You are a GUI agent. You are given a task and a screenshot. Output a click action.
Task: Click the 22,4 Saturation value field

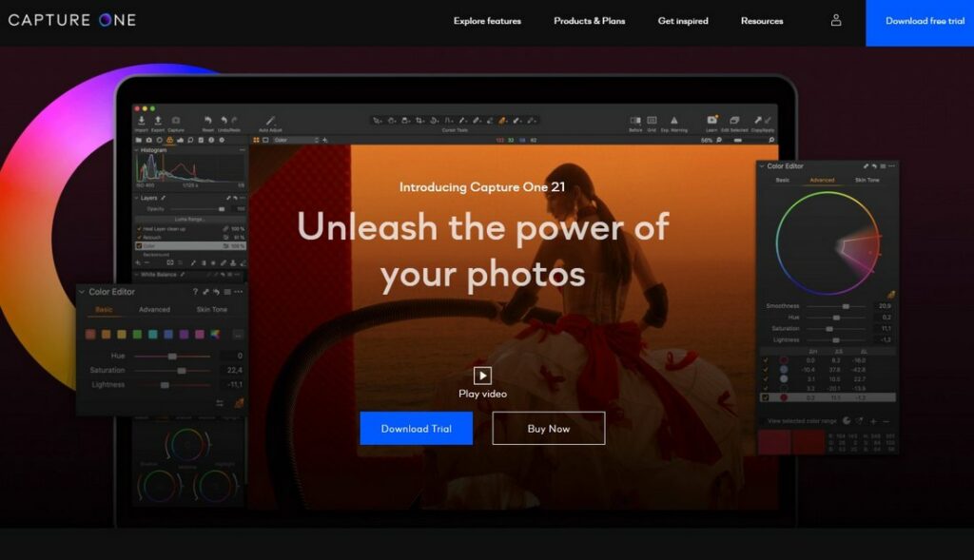[x=234, y=370]
